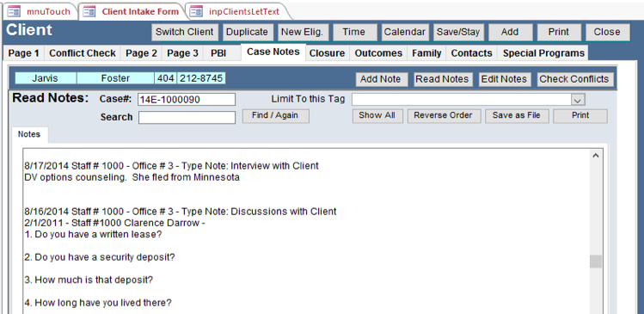Switch to the Conflict Check tab

[x=83, y=53]
